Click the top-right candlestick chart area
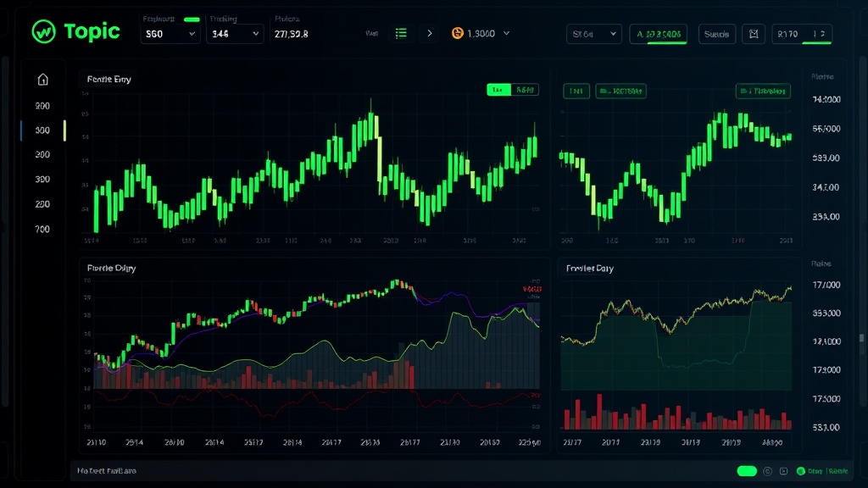 click(676, 169)
